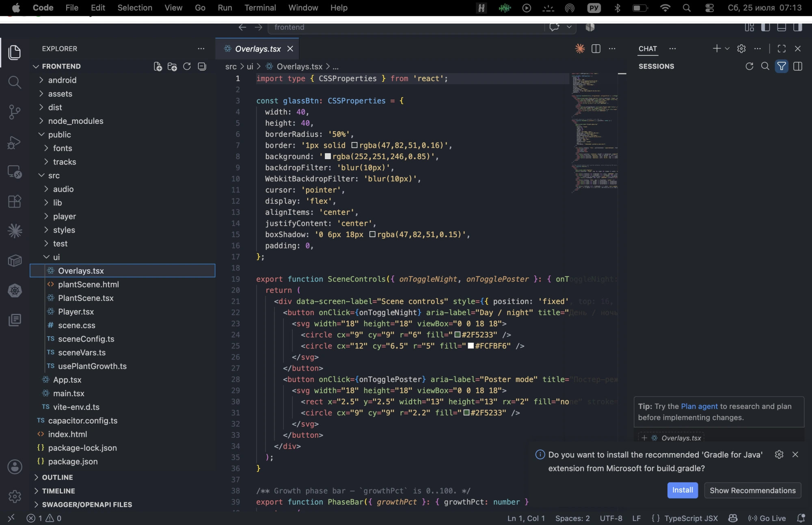Collapse the public folder
812x525 pixels.
[x=122, y=134]
